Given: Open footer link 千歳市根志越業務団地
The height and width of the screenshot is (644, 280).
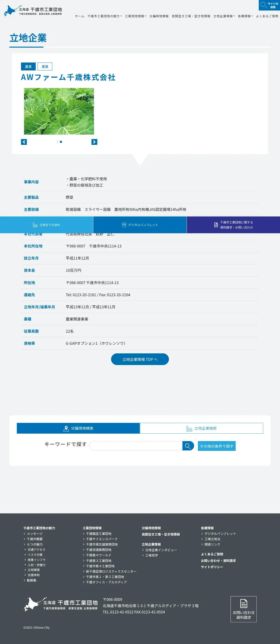Looking at the screenshot, I should 102,544.
